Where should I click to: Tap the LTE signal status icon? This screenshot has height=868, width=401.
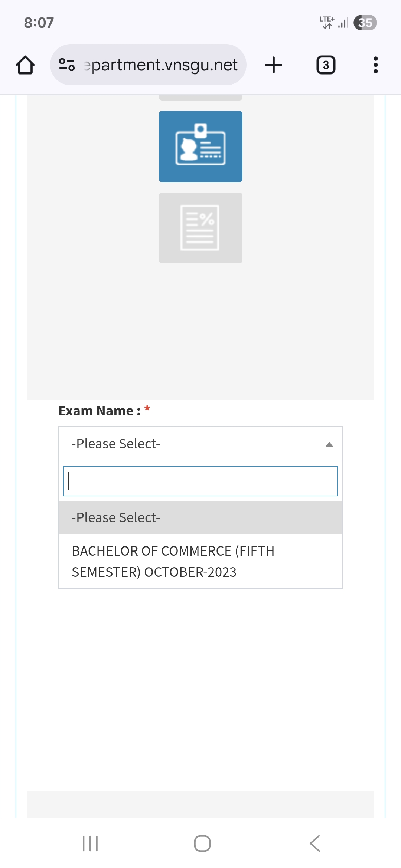pyautogui.click(x=327, y=23)
